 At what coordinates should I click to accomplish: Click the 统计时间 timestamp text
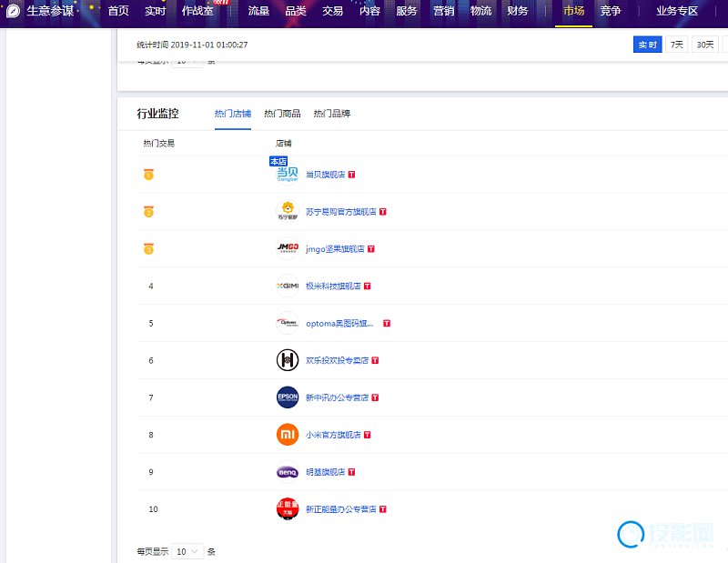coord(192,45)
